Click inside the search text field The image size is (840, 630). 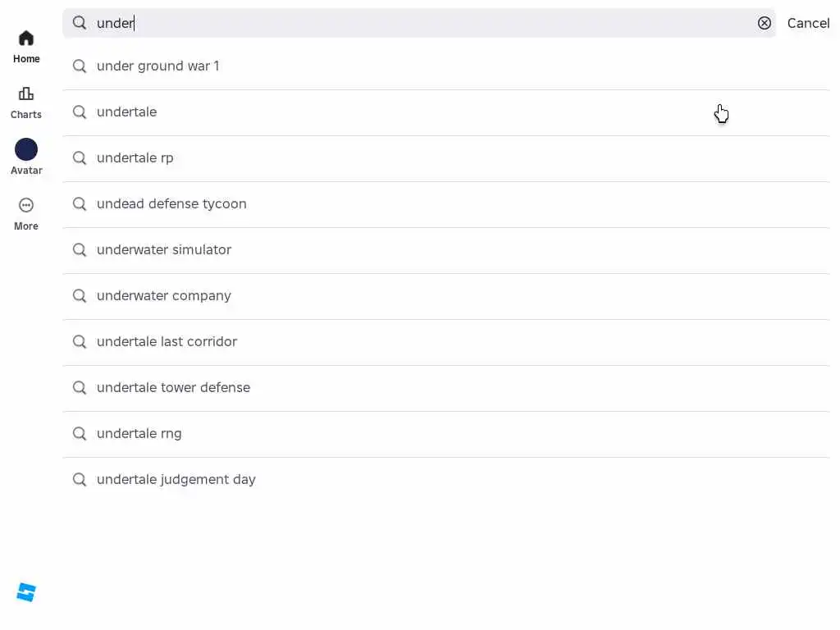pos(410,23)
